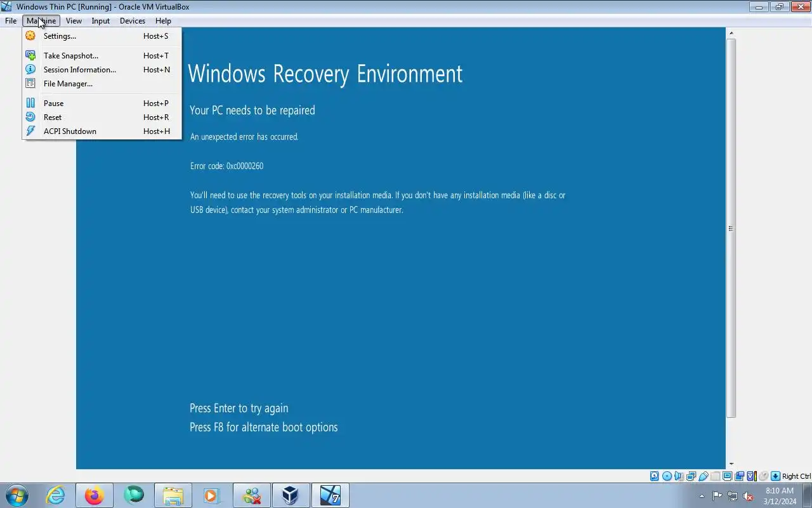Open the clock showing 8:10 AM
The image size is (812, 508).
(780, 496)
